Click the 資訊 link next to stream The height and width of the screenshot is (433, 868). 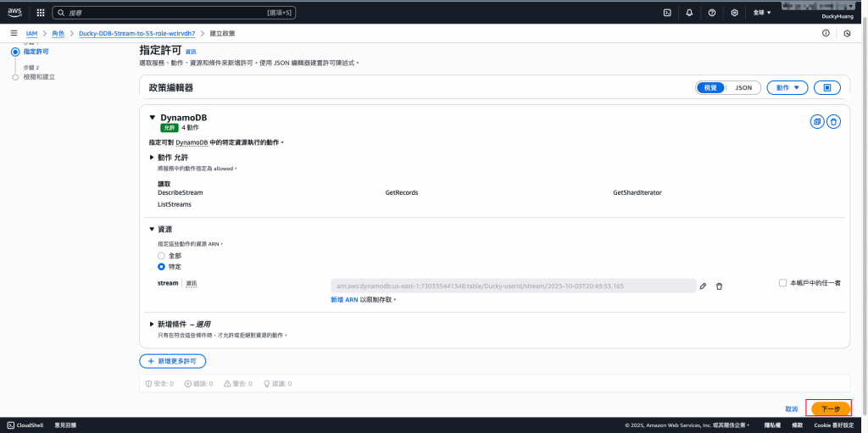click(192, 283)
